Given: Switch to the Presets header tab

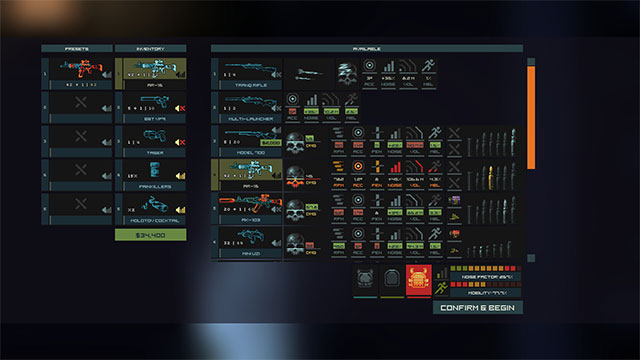Looking at the screenshot, I should (77, 49).
